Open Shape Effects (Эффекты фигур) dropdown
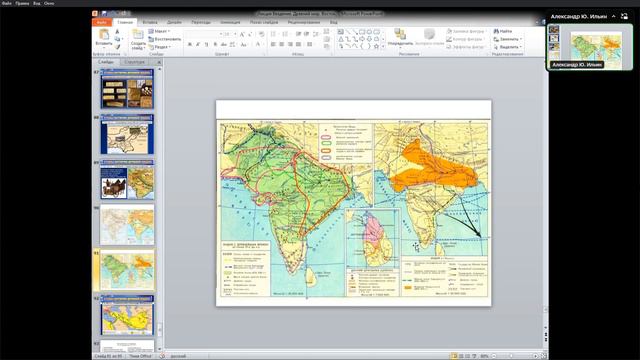 coord(466,47)
